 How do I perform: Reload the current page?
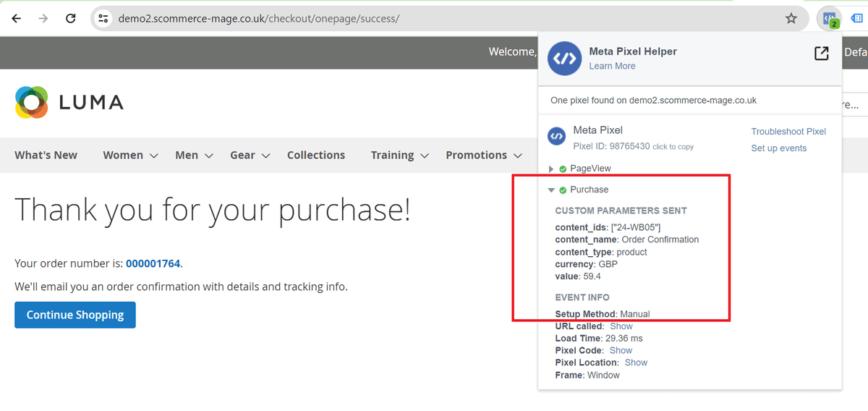(x=72, y=18)
